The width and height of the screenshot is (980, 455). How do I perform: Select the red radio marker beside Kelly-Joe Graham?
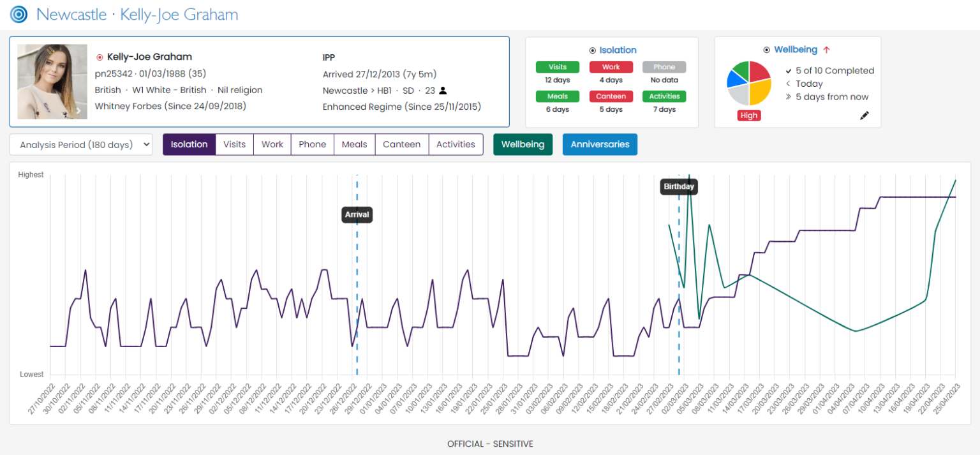click(x=100, y=57)
